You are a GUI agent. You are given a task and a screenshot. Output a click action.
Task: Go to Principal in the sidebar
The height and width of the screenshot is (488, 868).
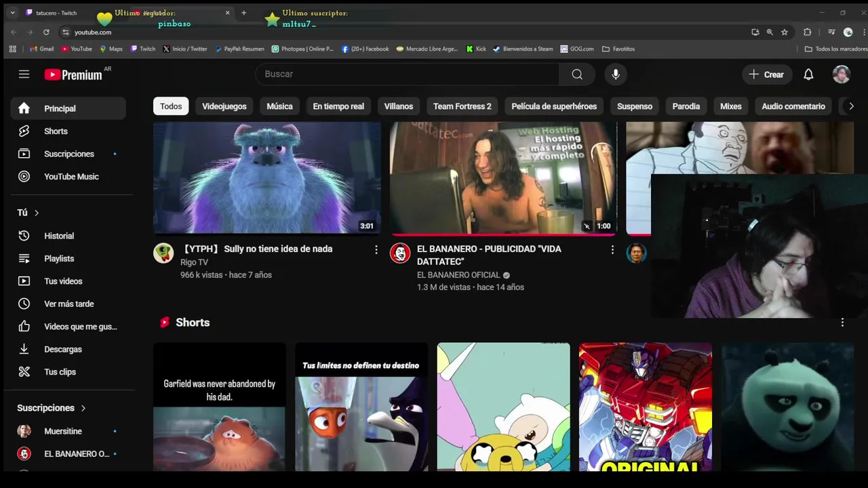[68, 108]
